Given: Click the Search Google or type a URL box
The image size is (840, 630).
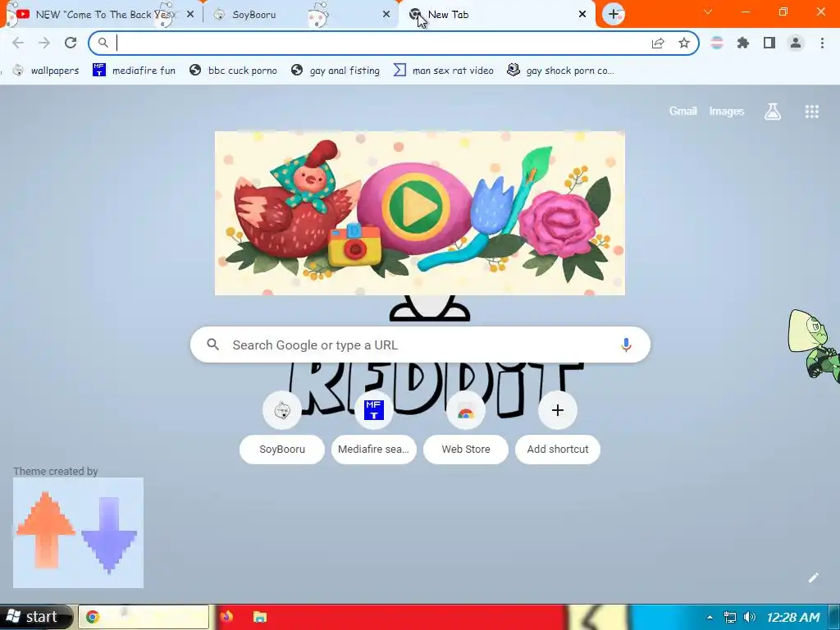Looking at the screenshot, I should point(420,345).
